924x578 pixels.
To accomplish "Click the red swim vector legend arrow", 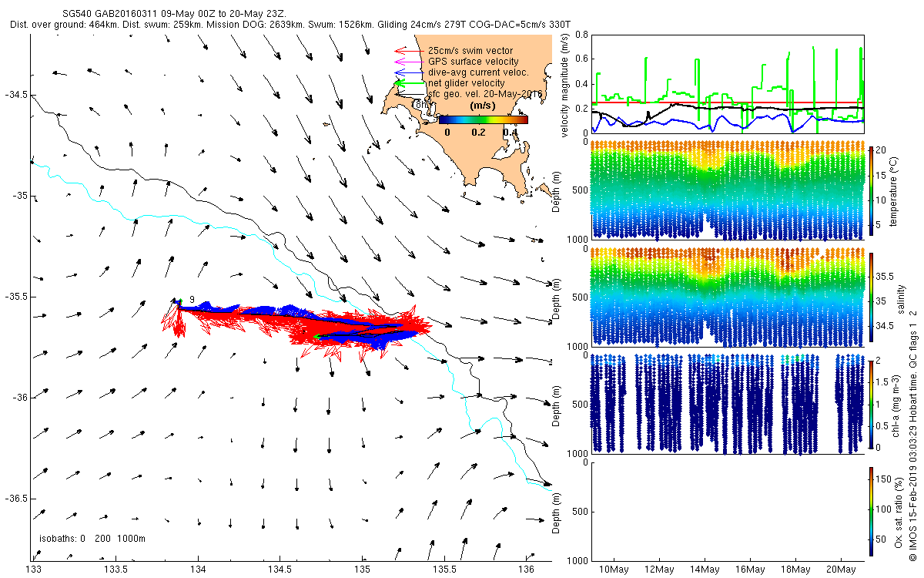I will [x=408, y=51].
